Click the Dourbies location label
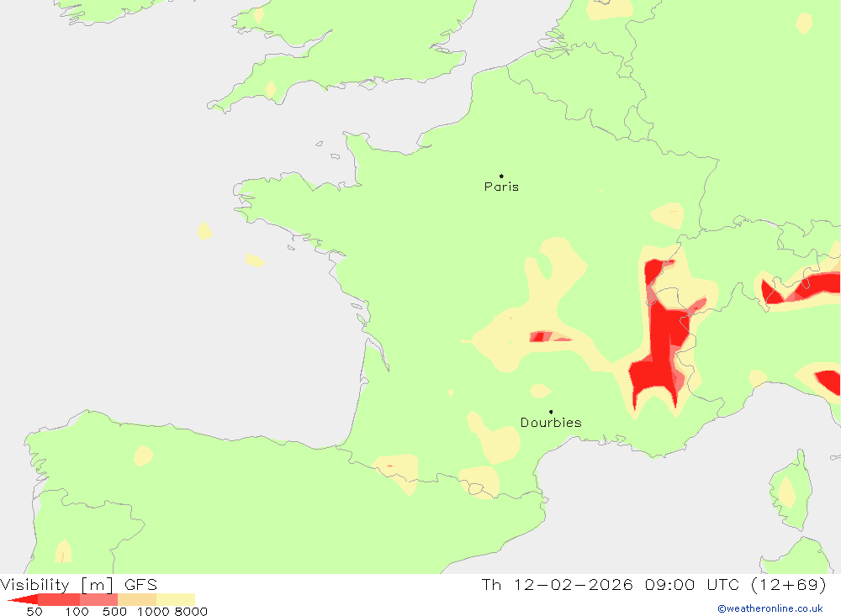The width and height of the screenshot is (841, 616). (x=551, y=423)
